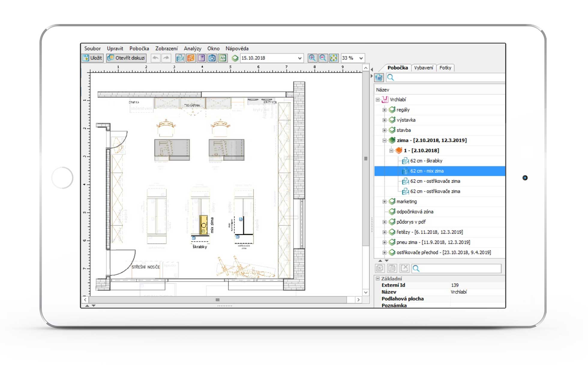Click the green Ab text label icon
This screenshot has height=374, width=588.
tap(223, 58)
